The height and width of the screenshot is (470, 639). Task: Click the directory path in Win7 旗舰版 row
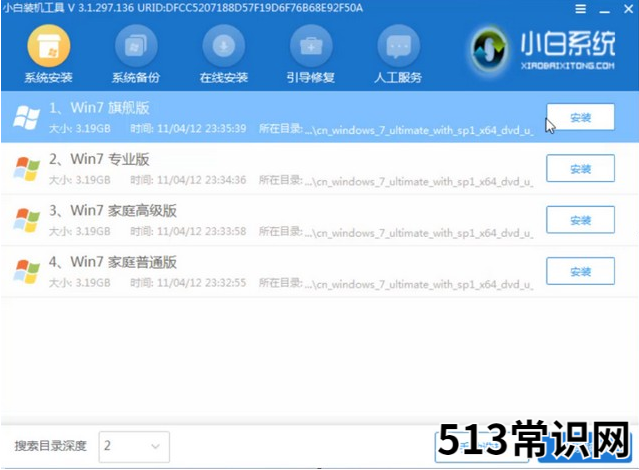pos(419,130)
